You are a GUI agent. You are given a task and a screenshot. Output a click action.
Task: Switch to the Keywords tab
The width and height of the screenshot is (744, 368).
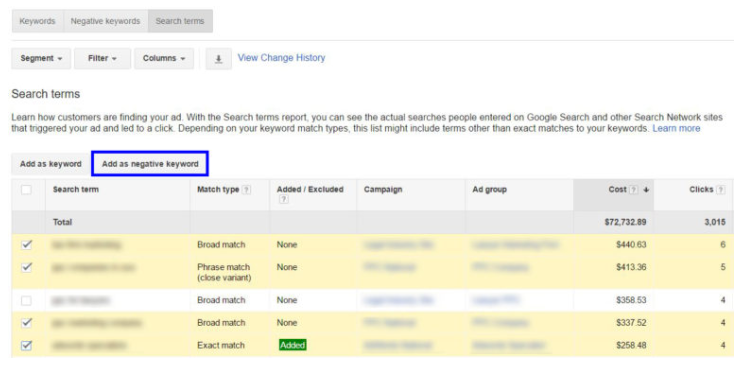(x=37, y=21)
